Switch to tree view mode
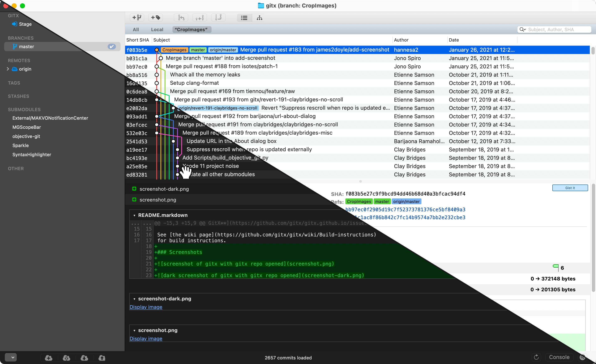The height and width of the screenshot is (364, 596). pos(259,18)
